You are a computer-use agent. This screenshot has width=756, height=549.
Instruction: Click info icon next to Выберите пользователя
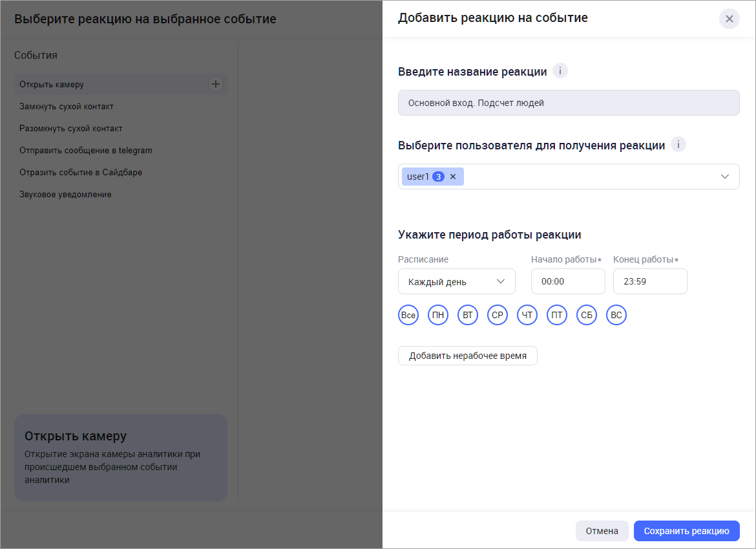click(x=678, y=145)
